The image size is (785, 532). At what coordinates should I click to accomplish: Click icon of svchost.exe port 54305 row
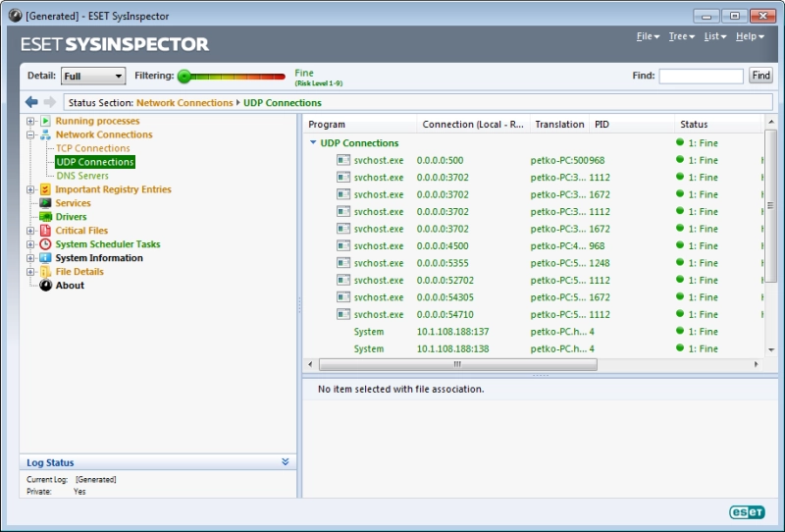pyautogui.click(x=343, y=297)
